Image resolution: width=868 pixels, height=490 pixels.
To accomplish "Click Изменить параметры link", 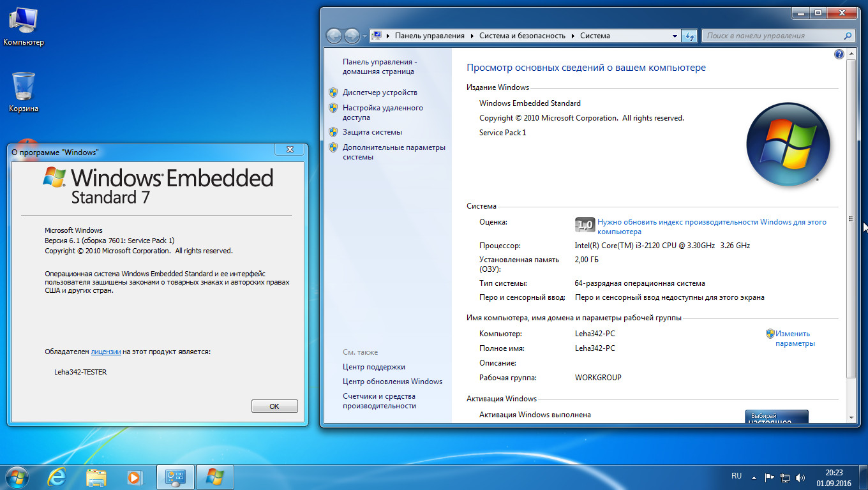I will 795,338.
